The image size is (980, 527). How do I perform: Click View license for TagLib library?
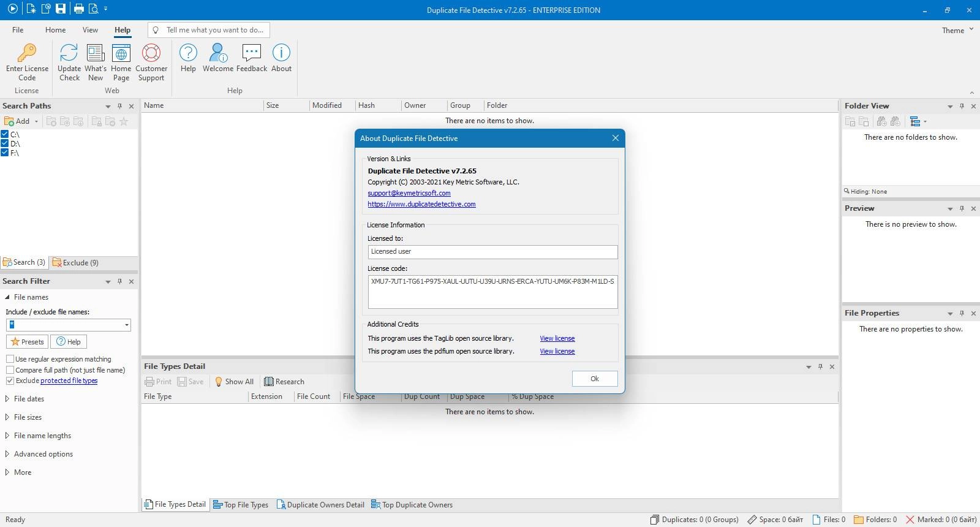[557, 338]
